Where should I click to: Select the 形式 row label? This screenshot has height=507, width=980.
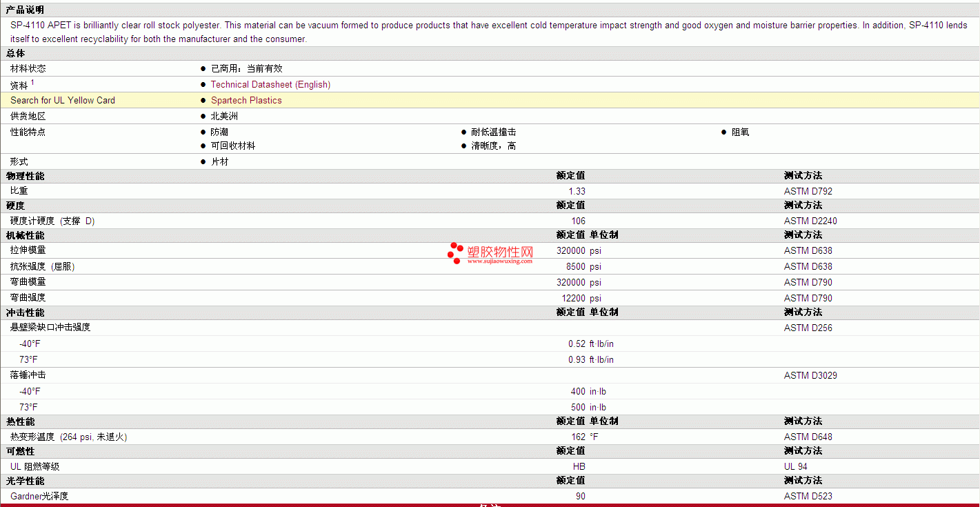[19, 161]
